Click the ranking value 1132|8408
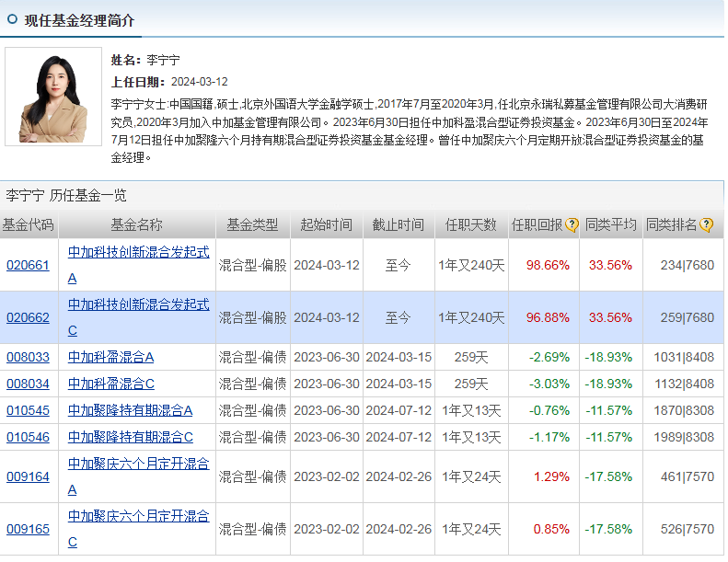The width and height of the screenshot is (728, 562). pos(684,384)
